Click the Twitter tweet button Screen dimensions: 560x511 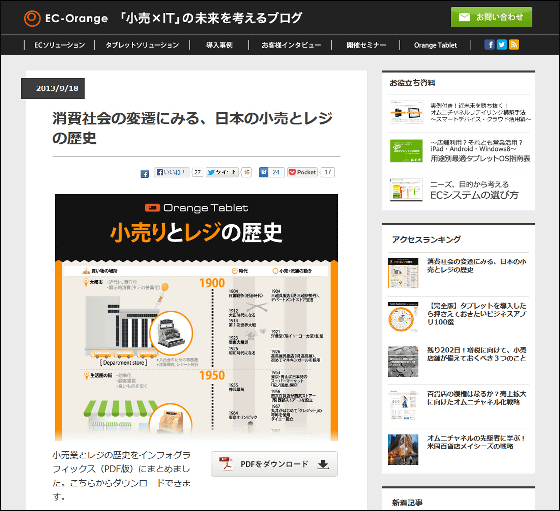pos(222,172)
